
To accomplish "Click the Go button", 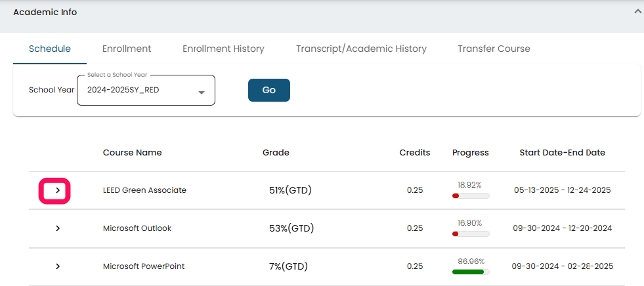I will coord(268,90).
